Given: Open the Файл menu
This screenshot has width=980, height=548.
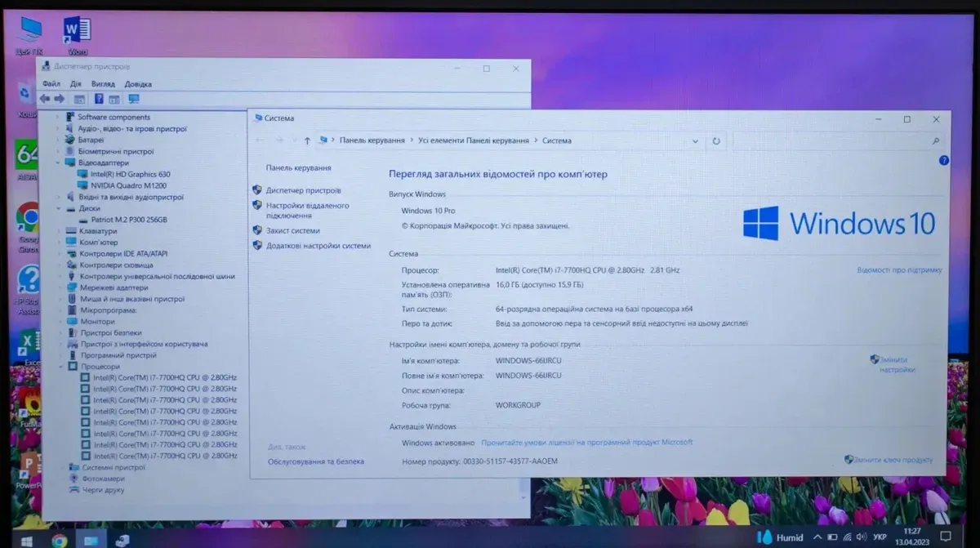Looking at the screenshot, I should tap(51, 84).
